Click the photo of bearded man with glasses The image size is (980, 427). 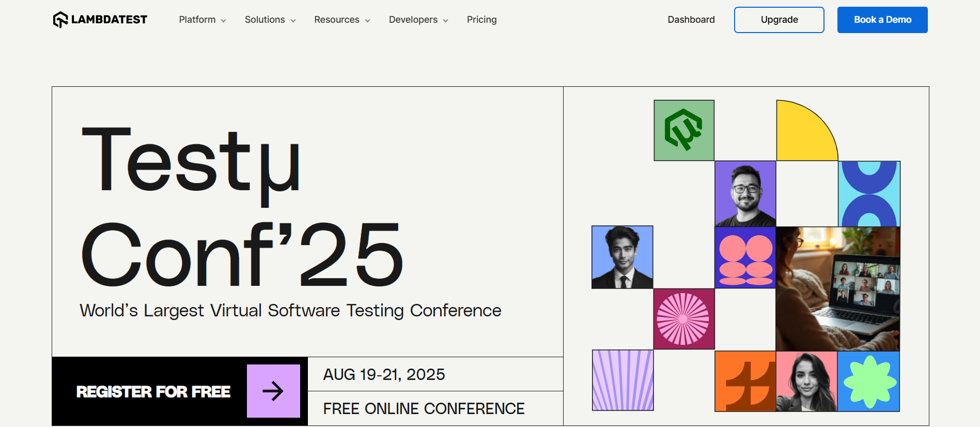point(745,194)
